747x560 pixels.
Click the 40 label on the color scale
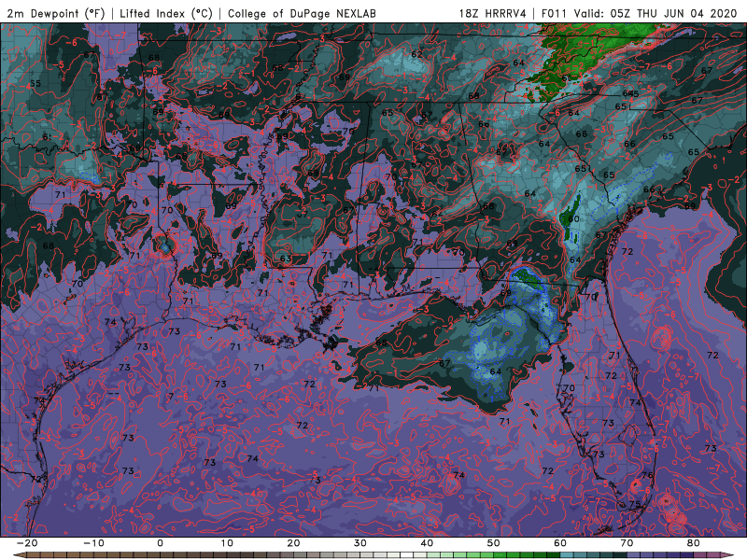tap(427, 543)
